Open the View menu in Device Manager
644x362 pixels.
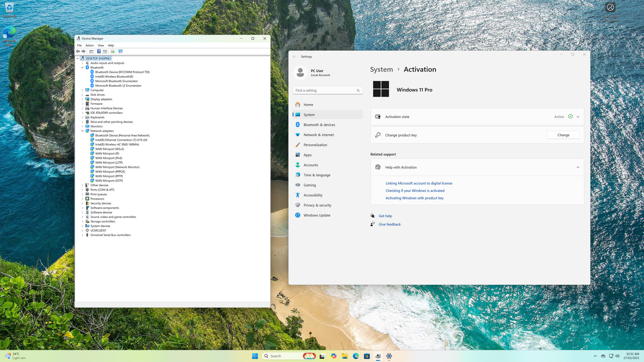(101, 45)
